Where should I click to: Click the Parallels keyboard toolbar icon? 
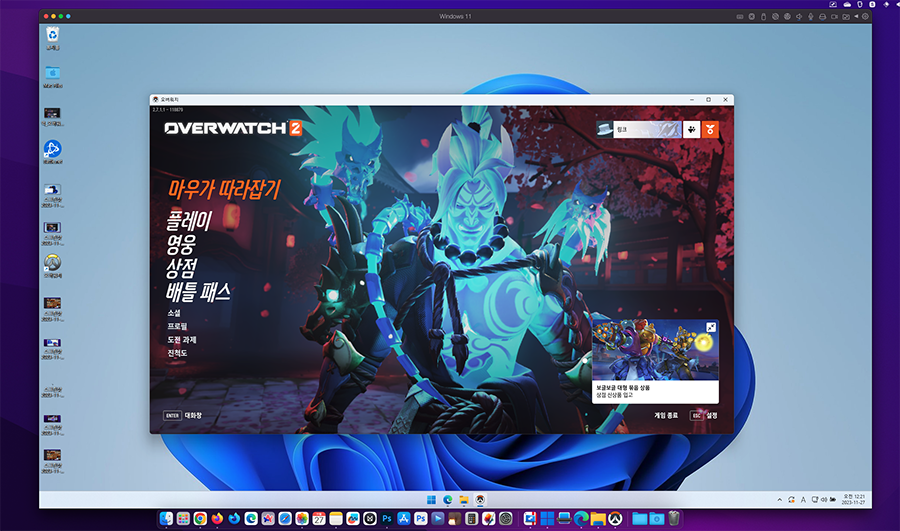coord(740,17)
